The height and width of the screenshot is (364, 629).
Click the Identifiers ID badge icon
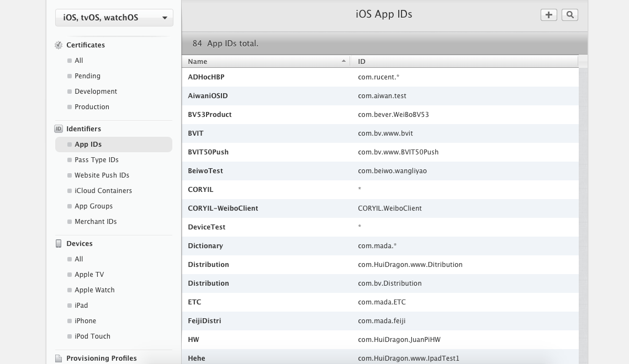coord(59,129)
